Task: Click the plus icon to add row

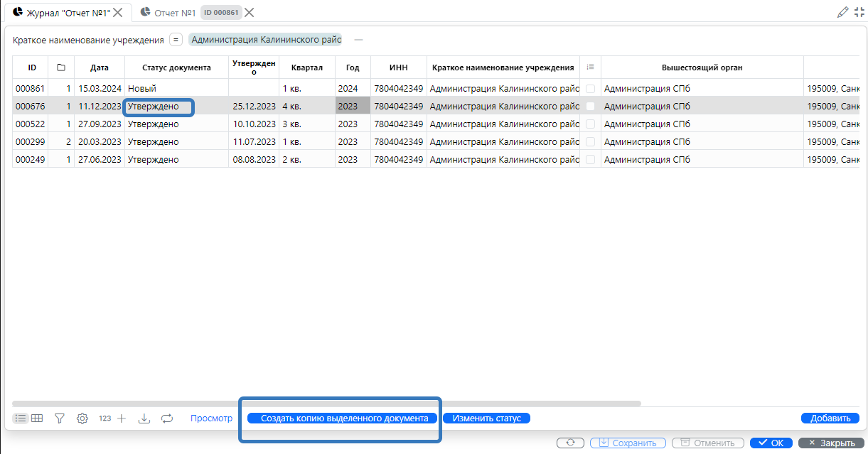Action: point(122,418)
